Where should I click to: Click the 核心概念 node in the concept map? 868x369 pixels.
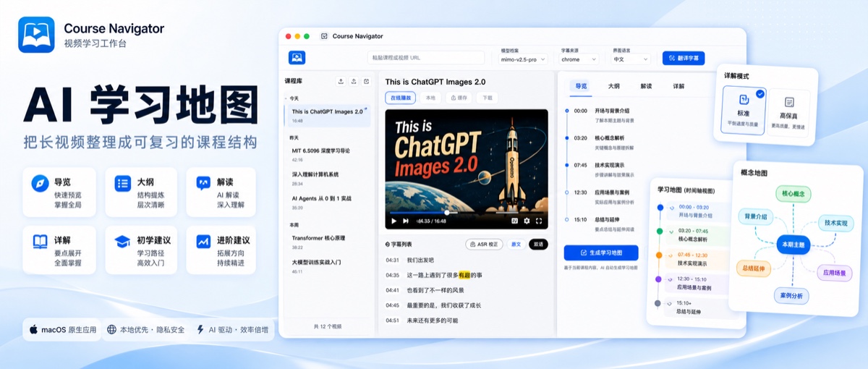pos(793,194)
